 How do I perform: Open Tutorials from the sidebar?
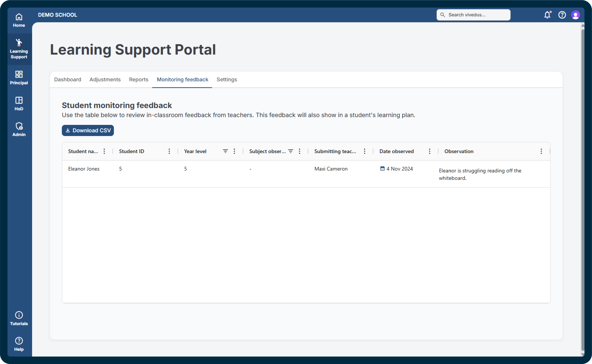click(x=19, y=318)
